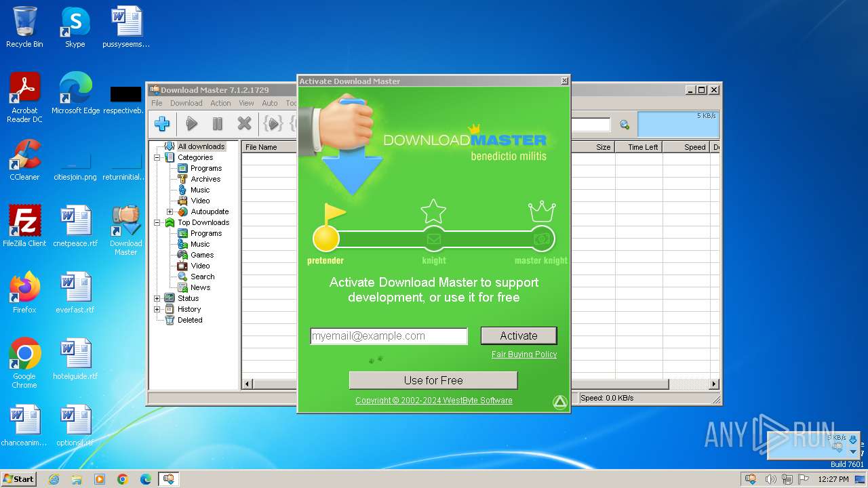868x488 pixels.
Task: Select the Status tree item
Action: pyautogui.click(x=188, y=298)
